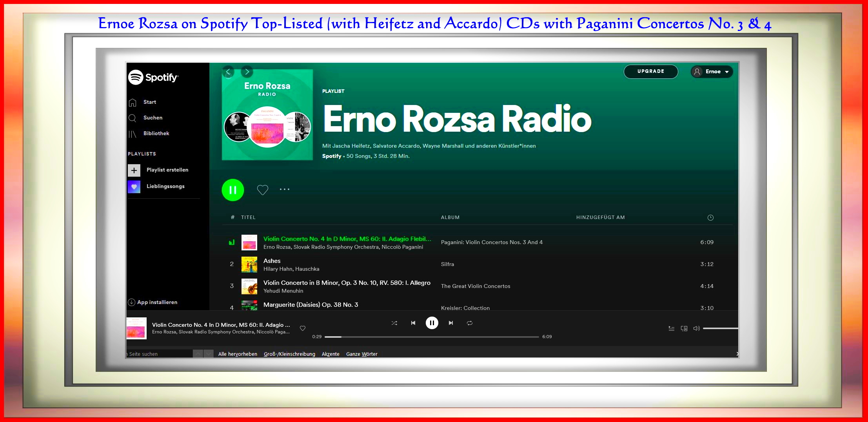The image size is (868, 422).
Task: Click the duration clock column icon
Action: pos(710,217)
